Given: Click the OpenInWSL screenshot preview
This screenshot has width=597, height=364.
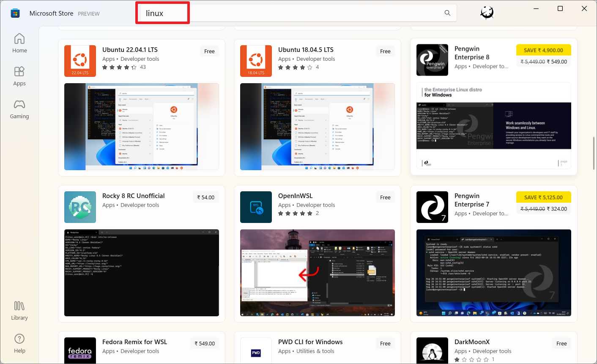Looking at the screenshot, I should (318, 273).
